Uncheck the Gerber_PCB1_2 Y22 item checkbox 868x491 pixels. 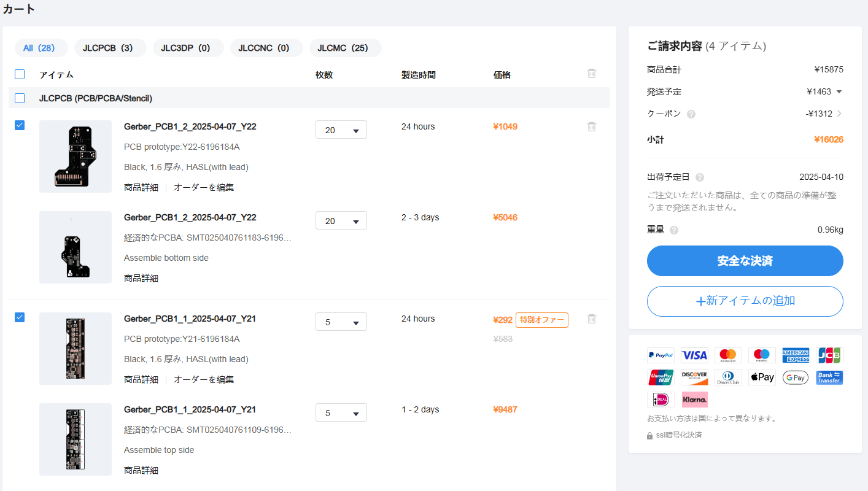tap(20, 125)
